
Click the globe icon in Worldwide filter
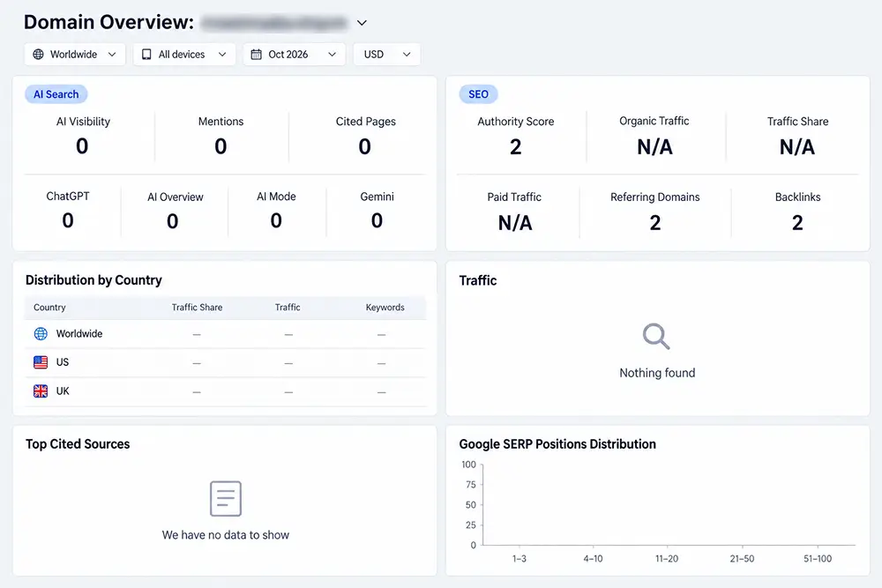point(38,55)
